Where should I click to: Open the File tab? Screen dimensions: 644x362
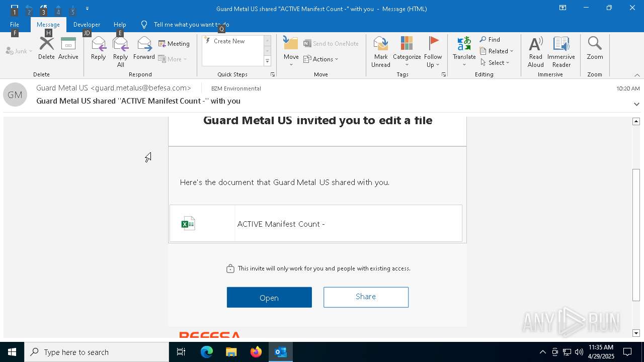tap(15, 24)
